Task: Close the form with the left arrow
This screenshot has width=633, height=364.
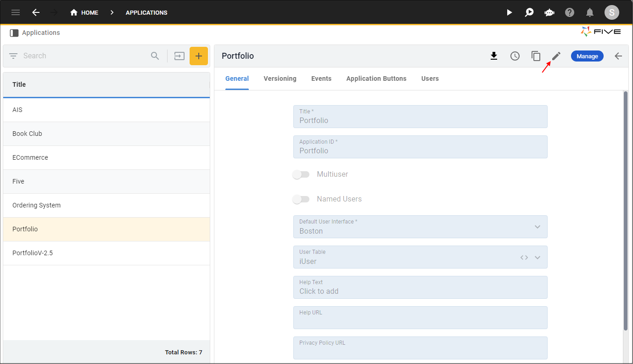Action: [618, 56]
